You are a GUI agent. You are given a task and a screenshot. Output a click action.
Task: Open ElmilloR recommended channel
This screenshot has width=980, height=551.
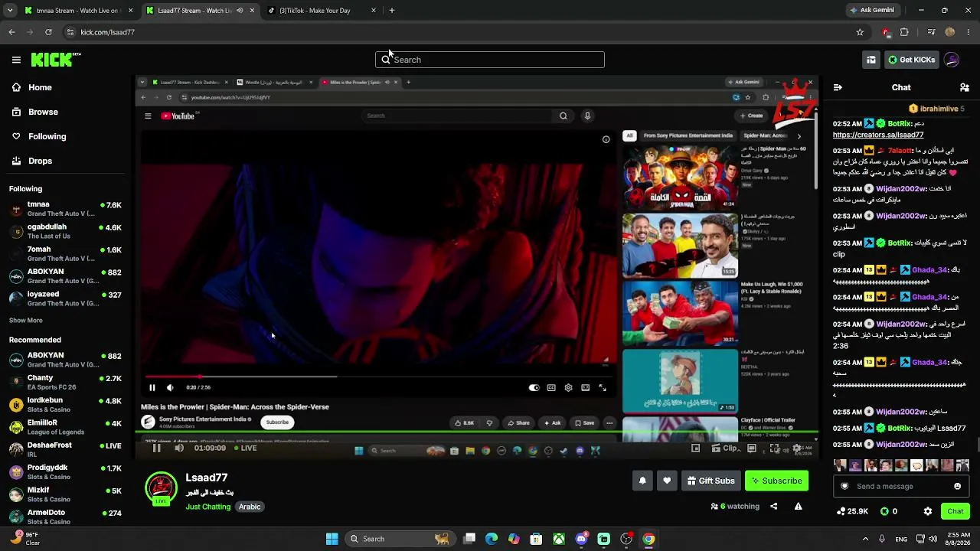[66, 427]
